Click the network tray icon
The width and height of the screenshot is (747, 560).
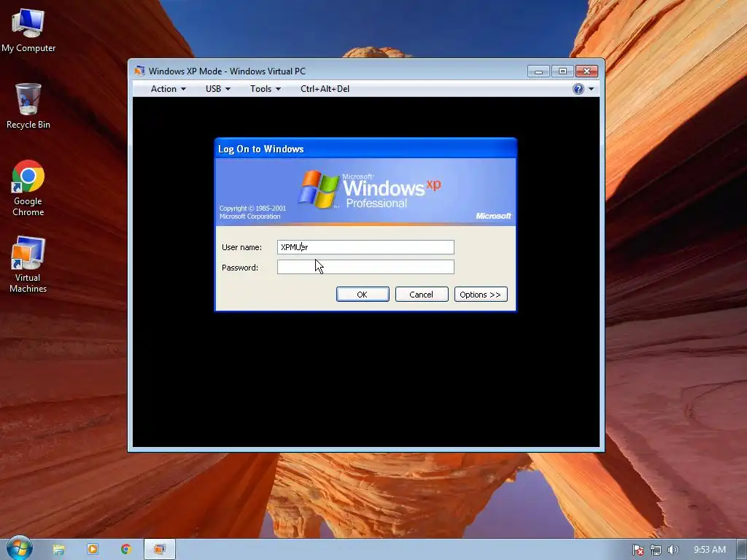pos(656,550)
